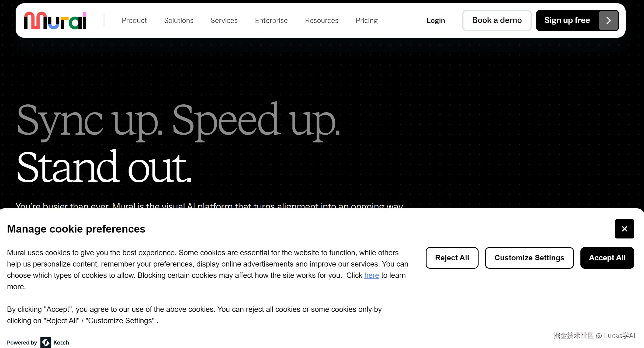Click the "Stand out." headline

105,167
